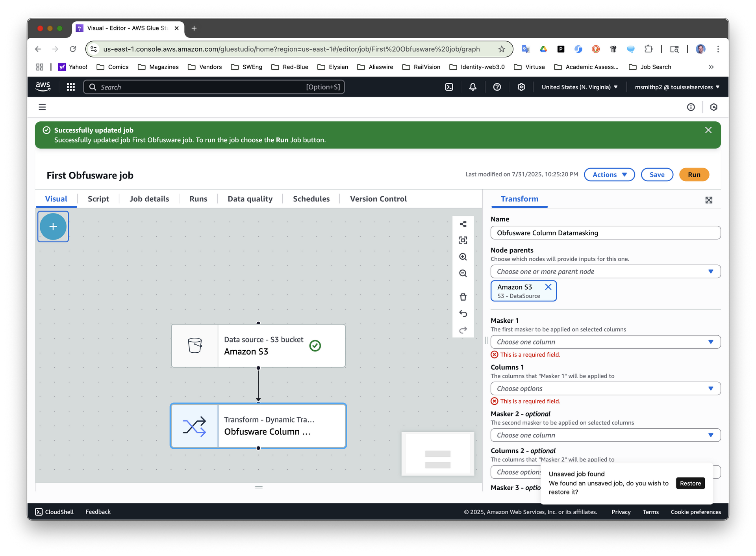
Task: Open the side navigation hamburger menu
Action: coord(42,107)
